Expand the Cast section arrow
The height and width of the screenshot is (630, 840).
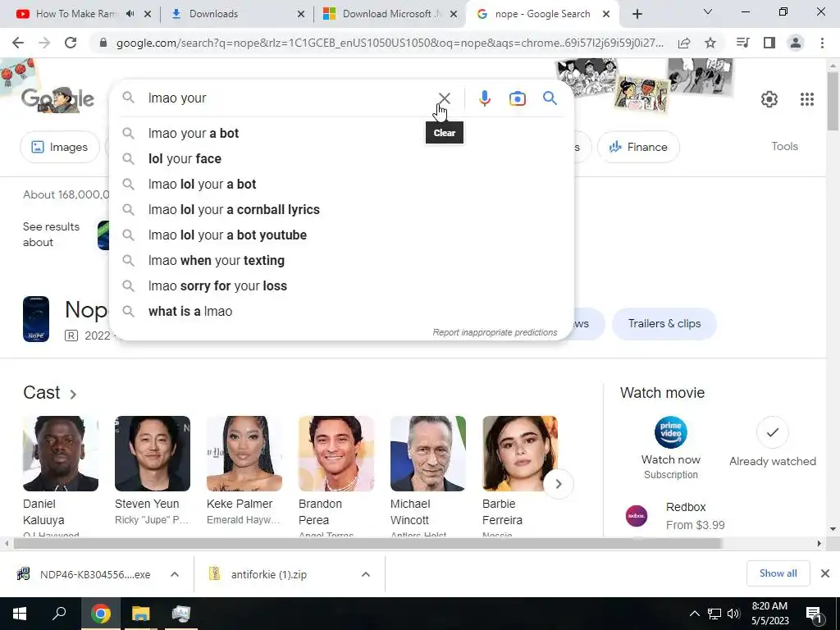pos(73,395)
